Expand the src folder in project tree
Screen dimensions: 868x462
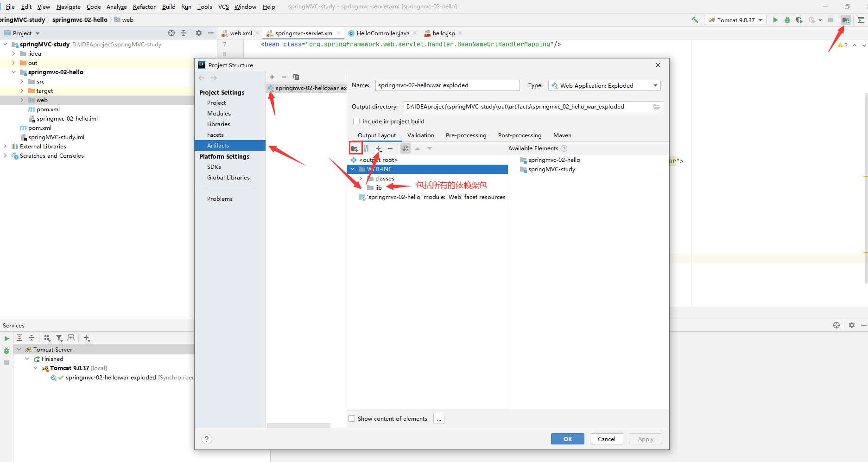point(22,82)
